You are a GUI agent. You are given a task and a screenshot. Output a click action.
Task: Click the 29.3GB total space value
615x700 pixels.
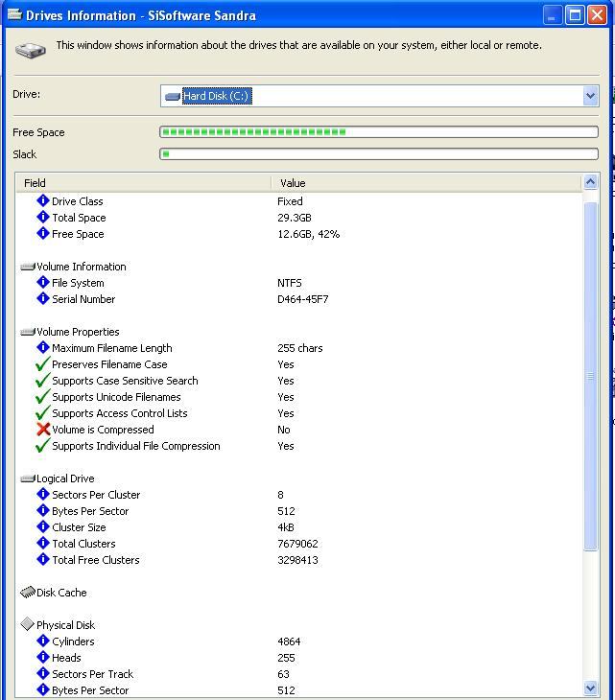click(295, 218)
